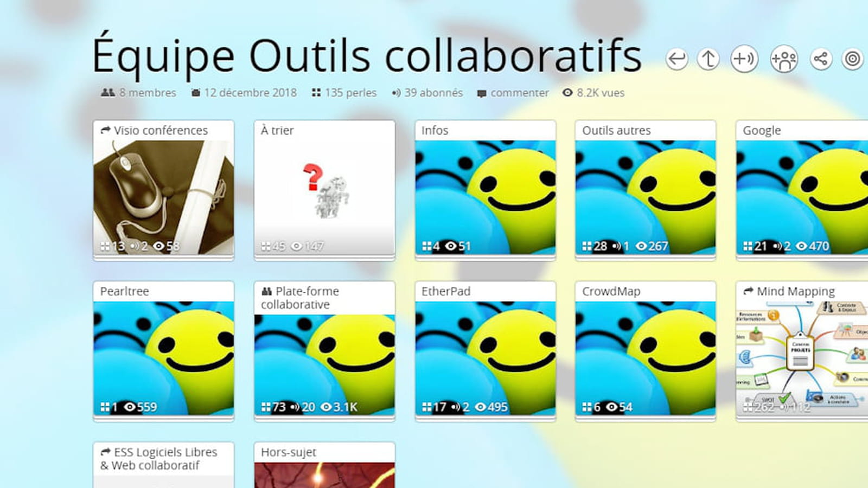Viewport: 868px width, 488px height.
Task: Click the 12 décembre 2018 date
Action: (250, 93)
